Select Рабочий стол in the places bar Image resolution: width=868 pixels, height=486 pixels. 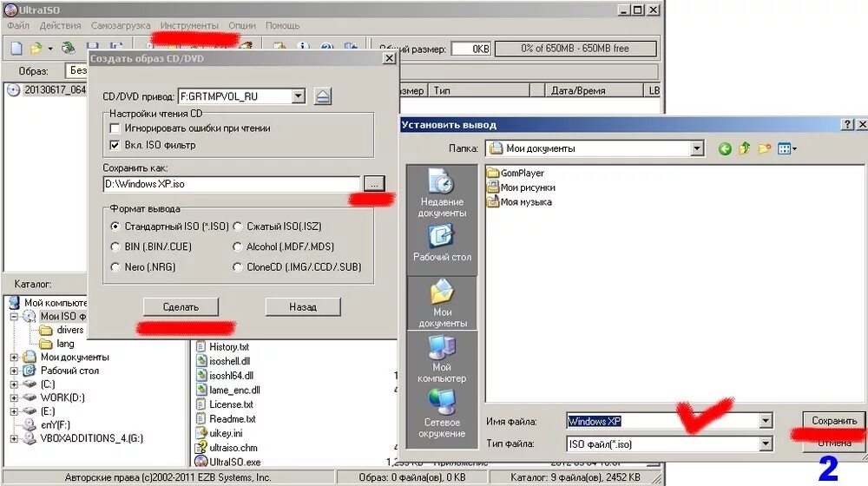[442, 242]
